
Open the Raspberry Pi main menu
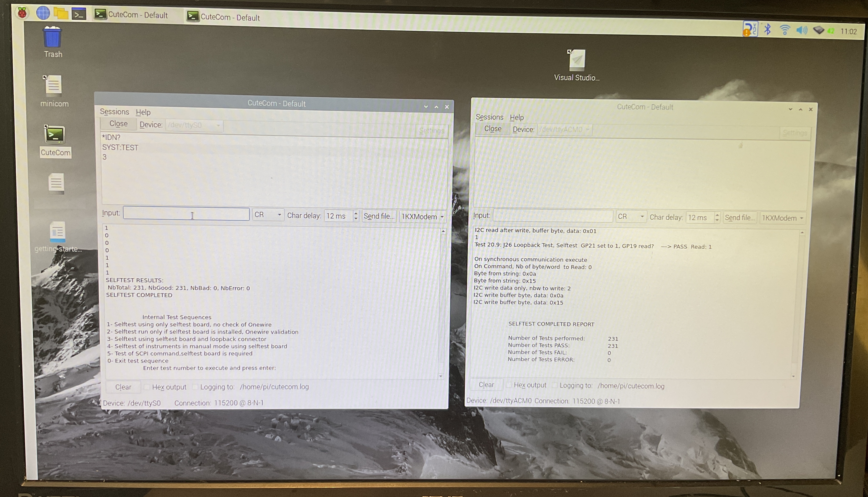pos(22,13)
